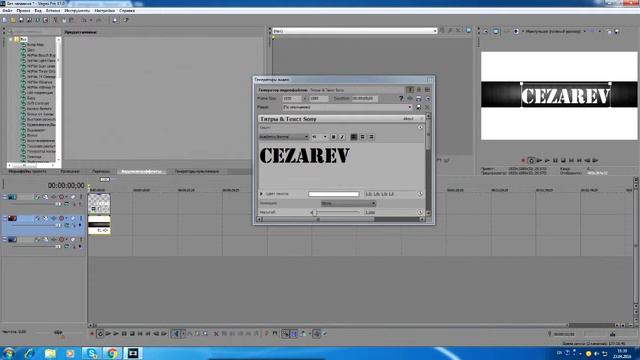Toggle Bold in the text generator

tap(333, 137)
